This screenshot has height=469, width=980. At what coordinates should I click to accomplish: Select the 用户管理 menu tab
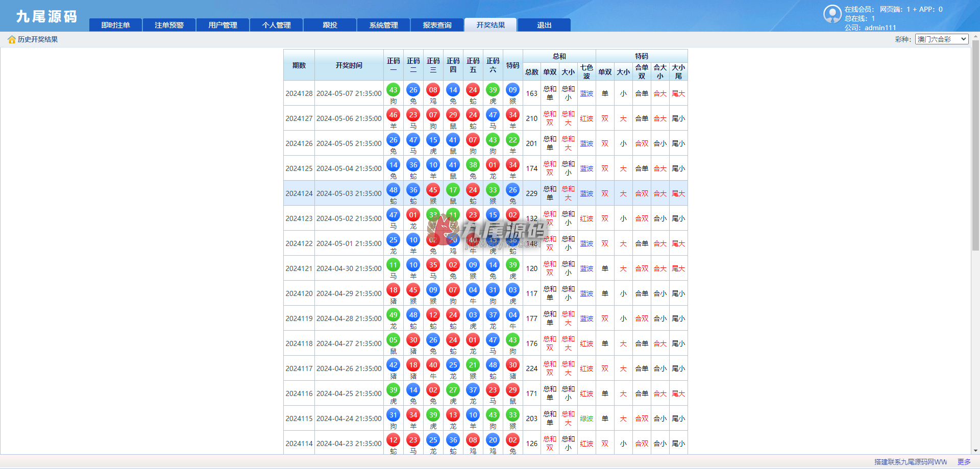click(223, 25)
